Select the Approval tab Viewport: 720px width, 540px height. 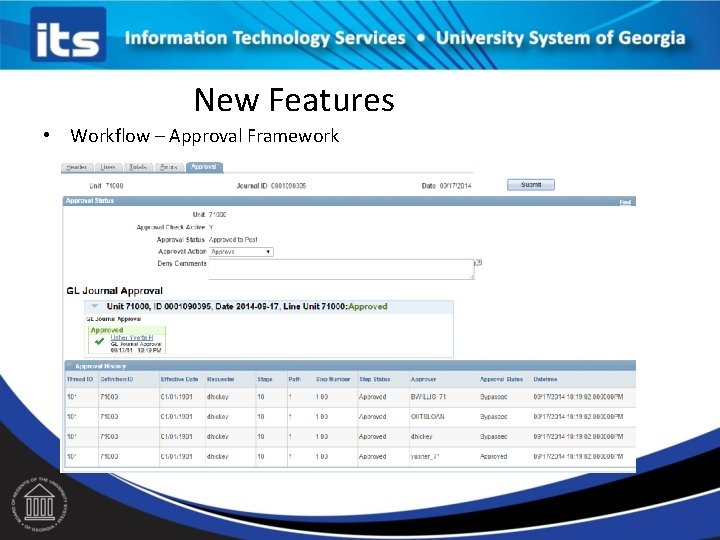pos(204,167)
